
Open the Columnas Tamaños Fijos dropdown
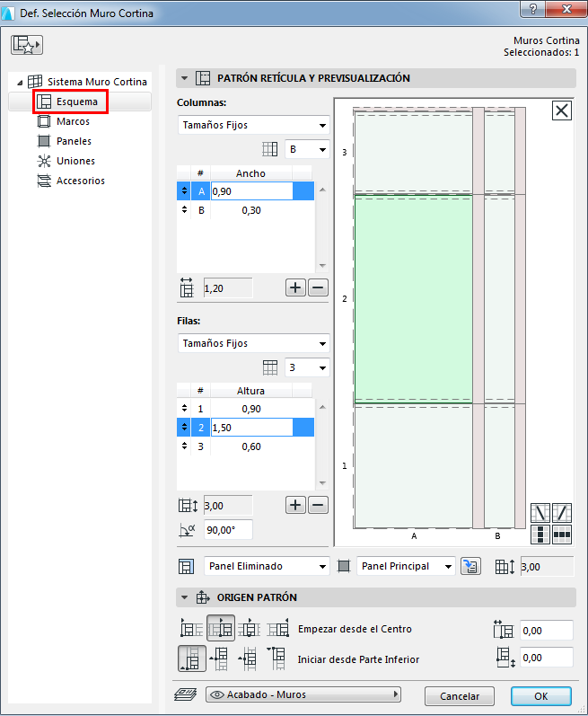tap(254, 125)
